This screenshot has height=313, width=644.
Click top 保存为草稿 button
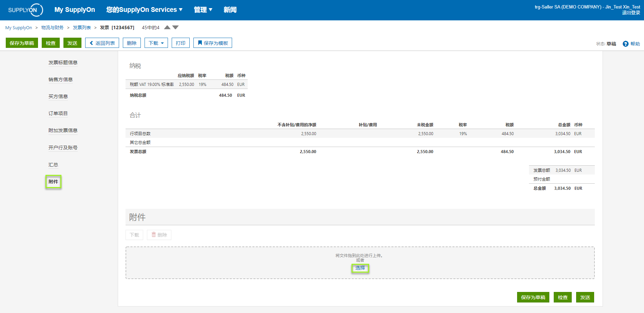pos(22,43)
